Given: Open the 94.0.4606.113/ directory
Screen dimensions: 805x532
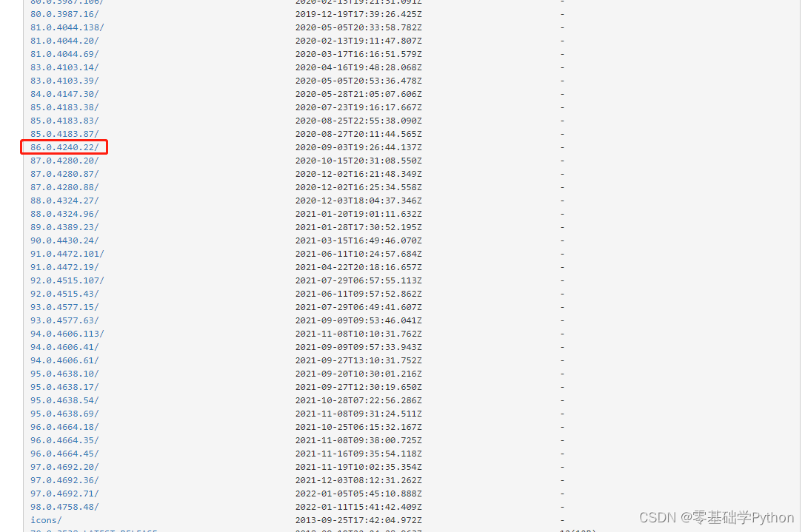Looking at the screenshot, I should coord(67,334).
